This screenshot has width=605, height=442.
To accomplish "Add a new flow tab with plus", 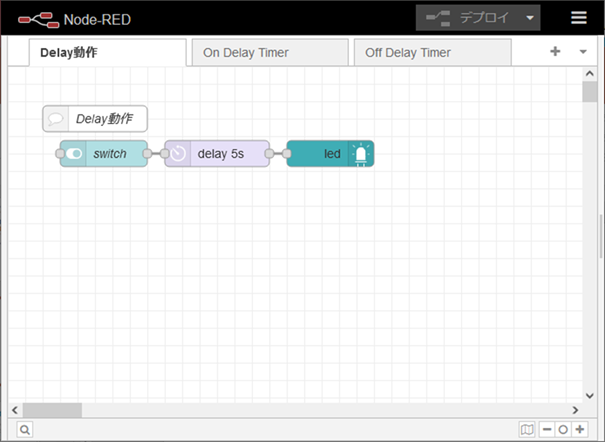I will 555,52.
